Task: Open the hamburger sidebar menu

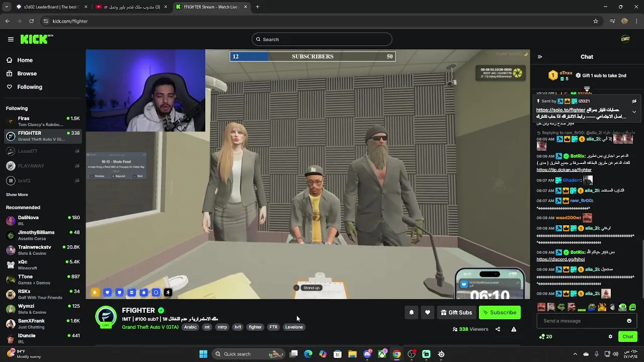Action: (11, 39)
